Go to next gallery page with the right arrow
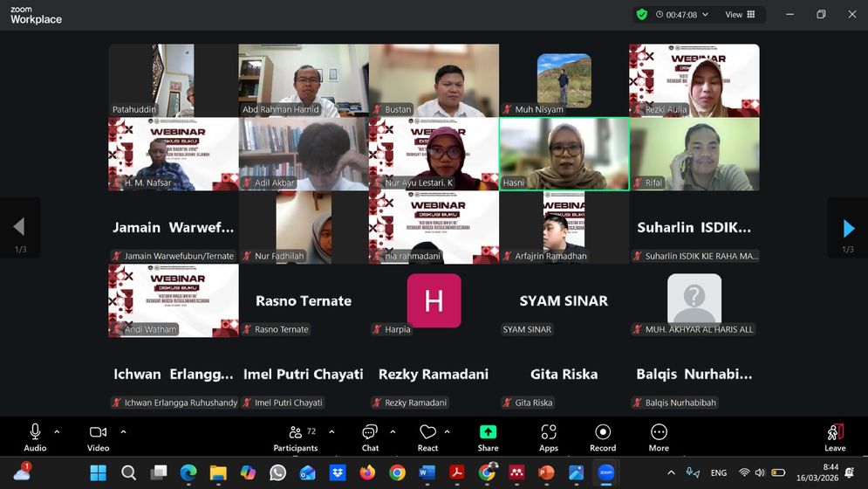The width and height of the screenshot is (868, 489). point(848,229)
